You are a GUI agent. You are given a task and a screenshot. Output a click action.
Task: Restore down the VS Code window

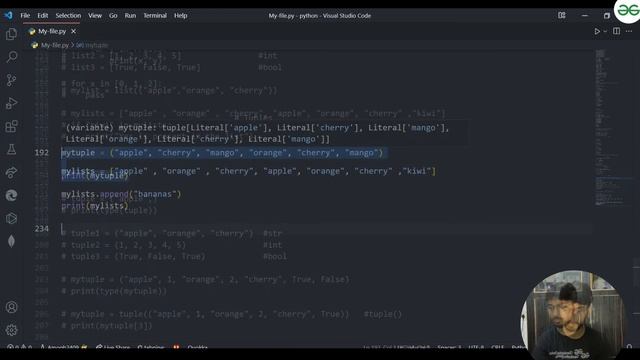607,16
